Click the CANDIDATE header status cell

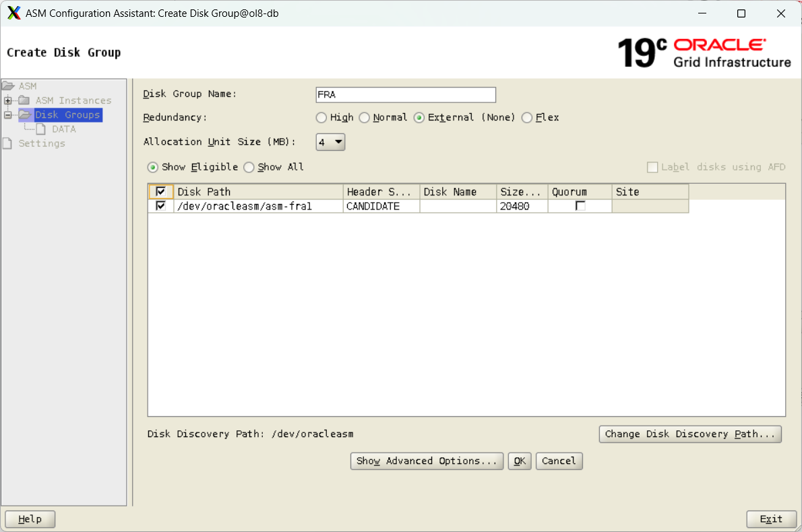[381, 206]
